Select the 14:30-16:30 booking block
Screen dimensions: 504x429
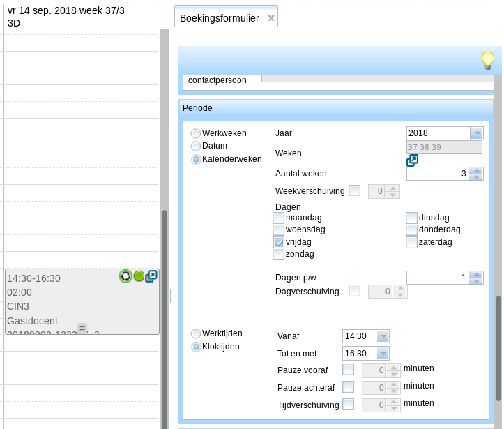(x=82, y=301)
